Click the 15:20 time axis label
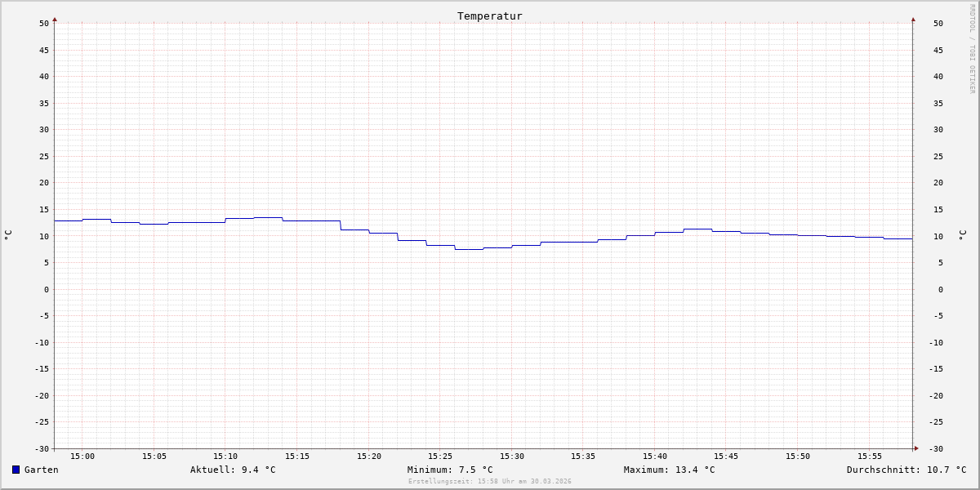 coord(369,457)
